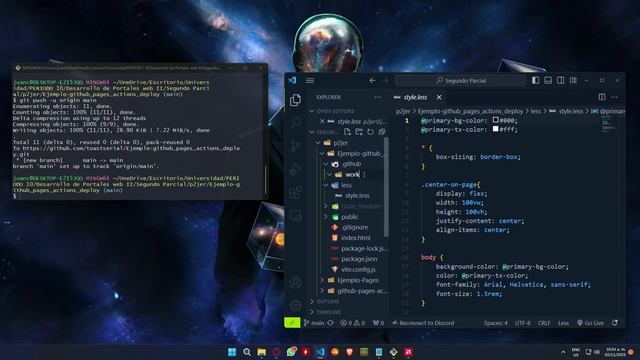This screenshot has height=360, width=640.
Task: Split the editor to the right
Action: click(602, 97)
